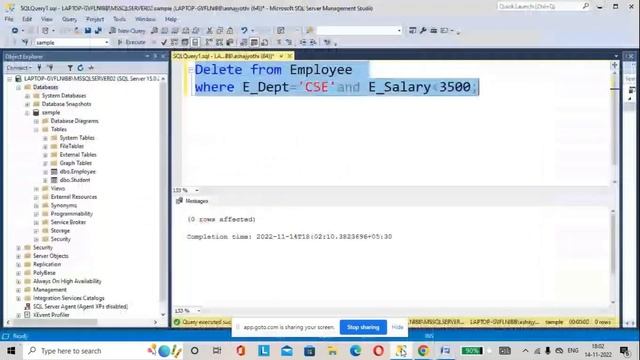640x360 pixels.
Task: Expand the System Databases node
Action: (27, 96)
